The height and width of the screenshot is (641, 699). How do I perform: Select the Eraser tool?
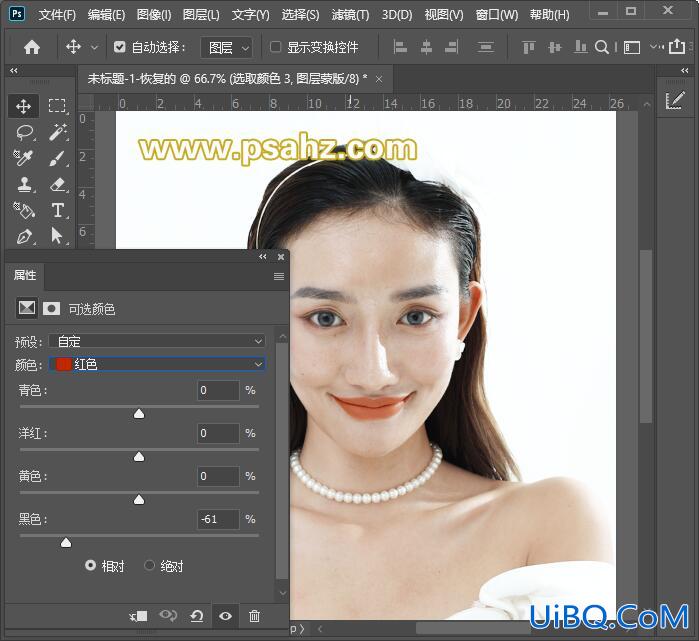58,184
